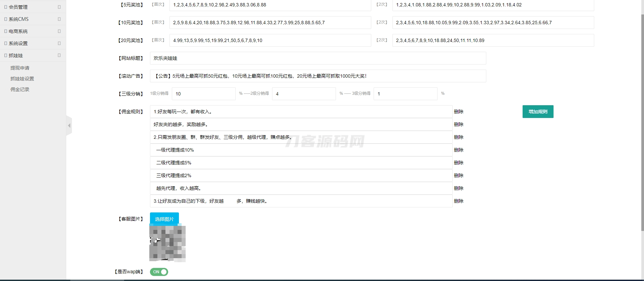Collapse the sidebar with the arrow handle

click(x=69, y=125)
